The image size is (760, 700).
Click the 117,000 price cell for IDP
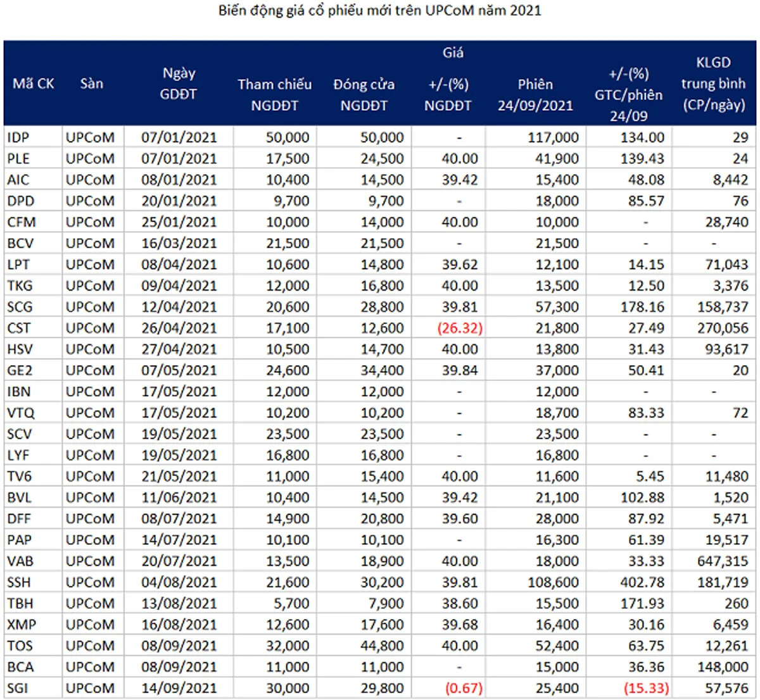coord(553,137)
